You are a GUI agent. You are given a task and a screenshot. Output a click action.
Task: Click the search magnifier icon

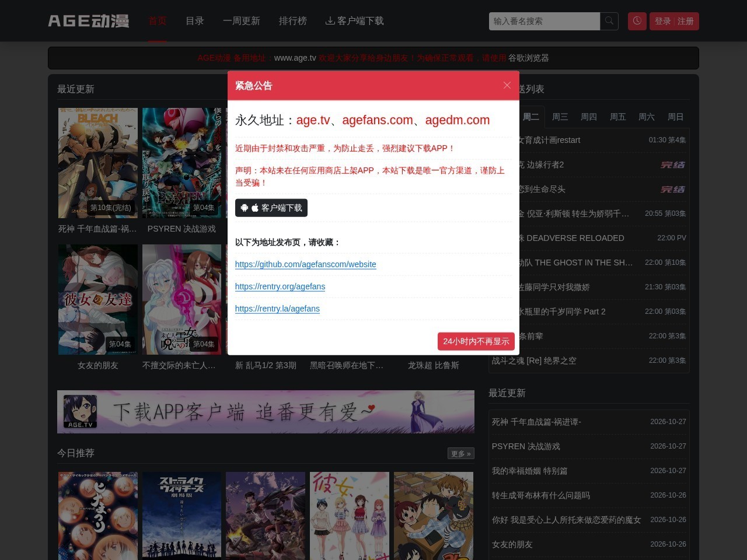[609, 21]
